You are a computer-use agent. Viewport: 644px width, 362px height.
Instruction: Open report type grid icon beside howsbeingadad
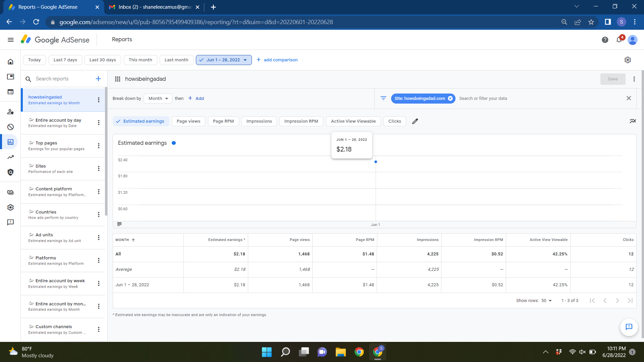pyautogui.click(x=118, y=79)
